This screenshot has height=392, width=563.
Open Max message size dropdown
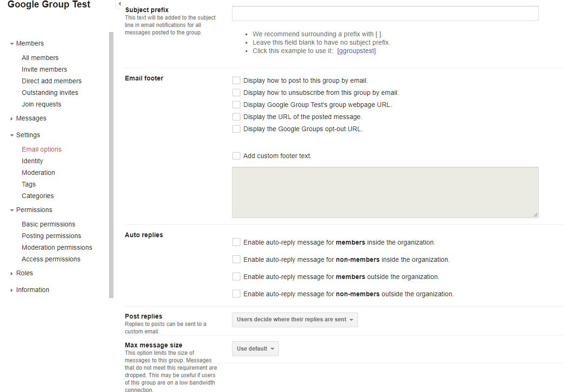(x=255, y=349)
